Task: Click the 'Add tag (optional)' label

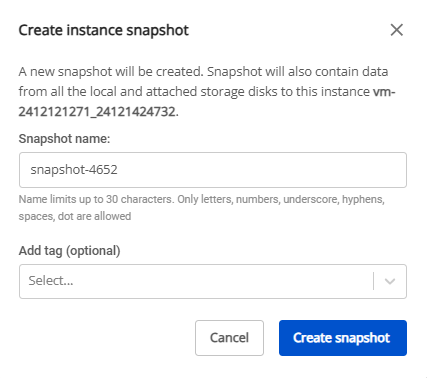Action: point(69,251)
